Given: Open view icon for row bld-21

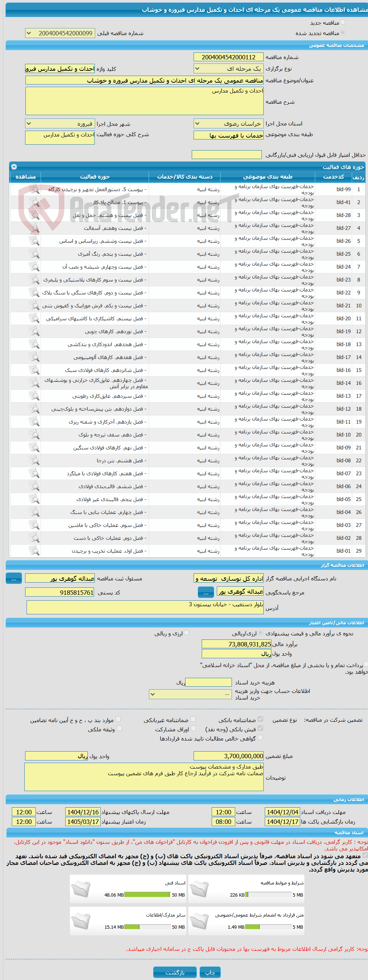Looking at the screenshot, I should click(34, 306).
